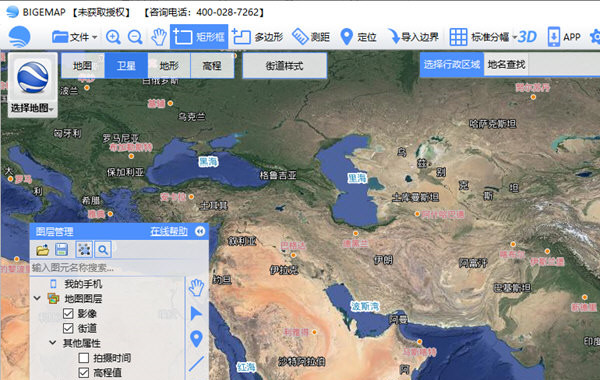Click the 乌克兰 label on map
This screenshot has width=600, height=380.
coord(191,116)
